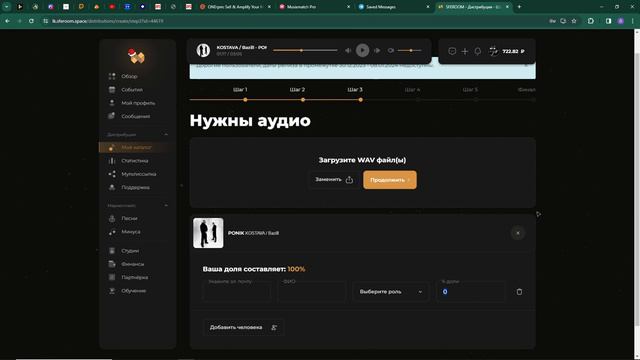640x360 pixels.
Task: Open the Поддержка sidebar item
Action: point(135,188)
